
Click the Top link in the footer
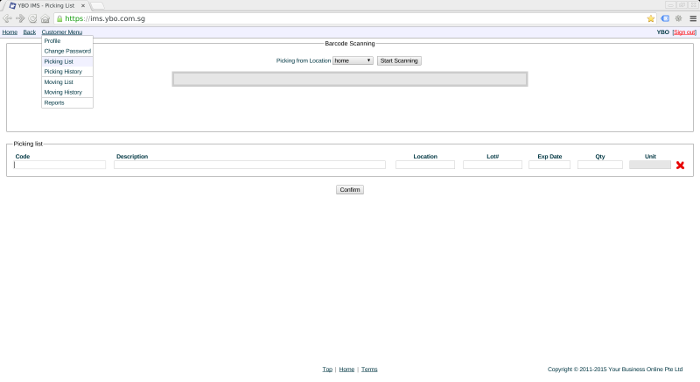click(x=327, y=369)
